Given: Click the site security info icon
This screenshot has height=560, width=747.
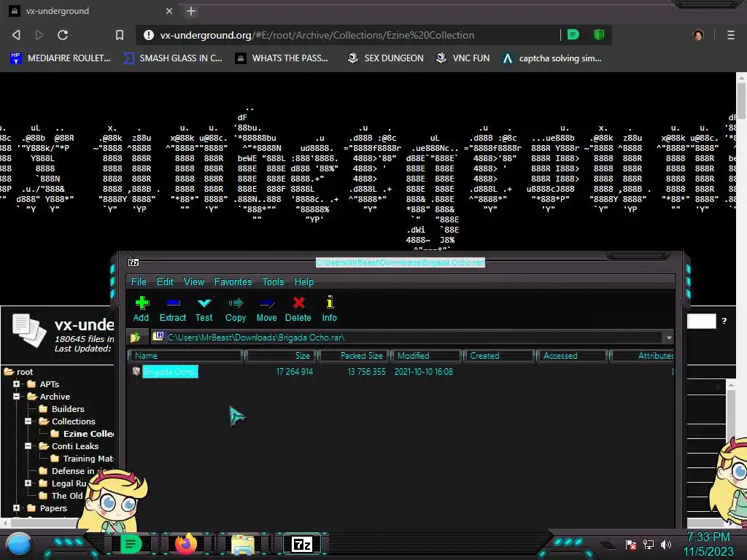Looking at the screenshot, I should click(x=149, y=35).
